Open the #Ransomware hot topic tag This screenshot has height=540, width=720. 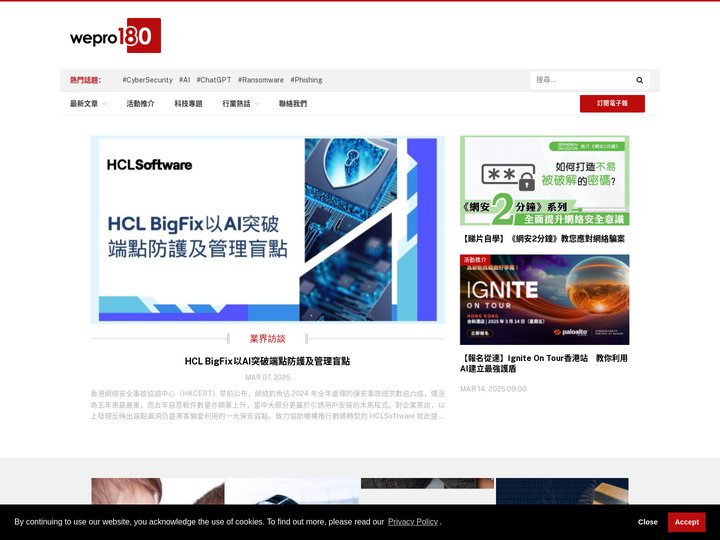261,80
